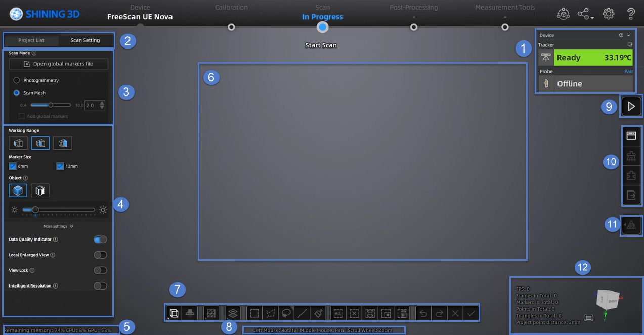This screenshot has width=644, height=335.
Task: Click the Pair link for Probe
Action: click(x=628, y=72)
